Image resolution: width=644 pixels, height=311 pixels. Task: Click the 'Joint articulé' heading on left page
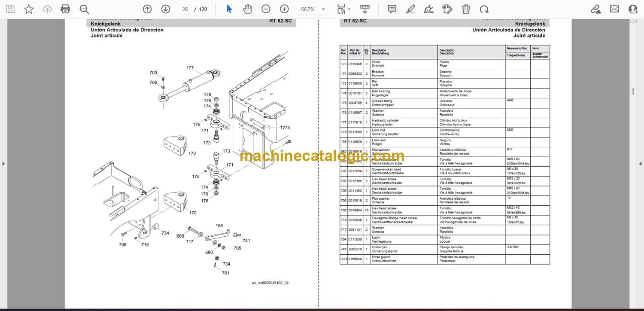pyautogui.click(x=106, y=36)
